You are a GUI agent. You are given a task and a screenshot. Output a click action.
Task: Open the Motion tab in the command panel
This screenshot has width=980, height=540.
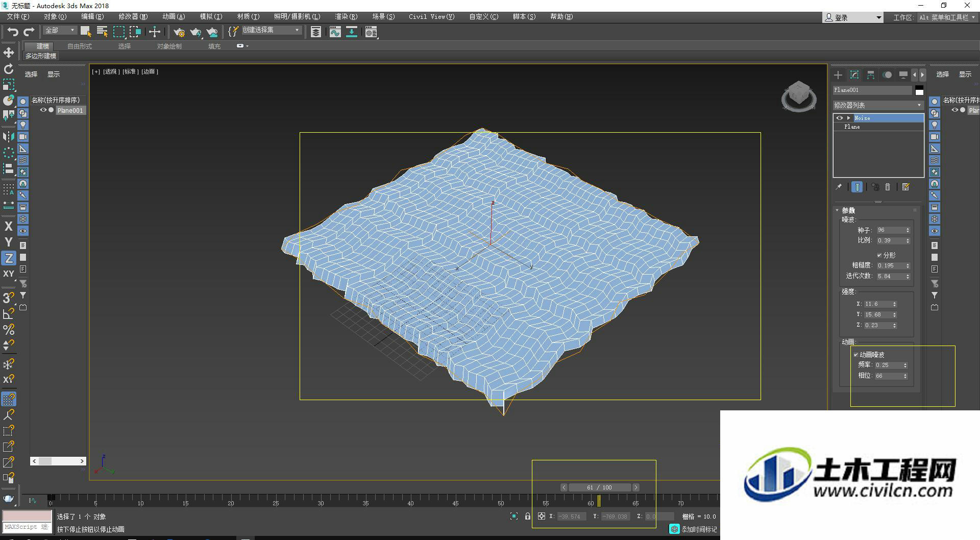click(x=887, y=75)
